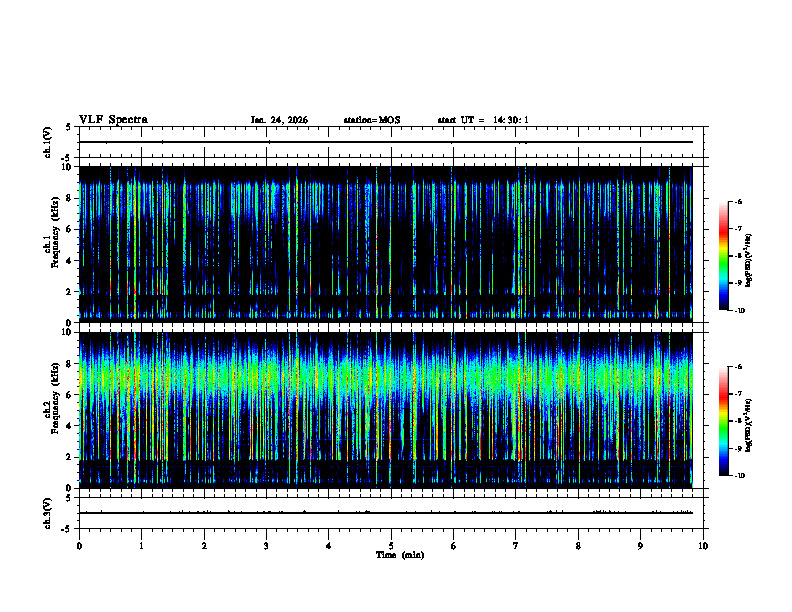Click time axis tick label "8"
This screenshot has width=792, height=612.
pyautogui.click(x=578, y=546)
